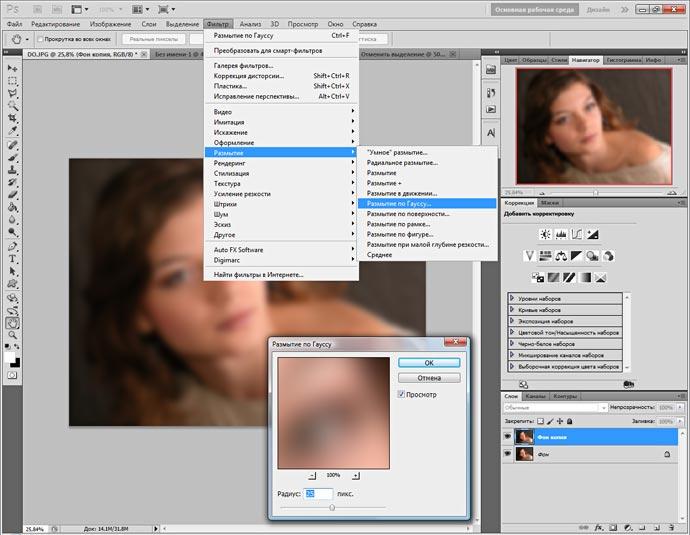Toggle Прокрутка во всех окнах checkbox
The image size is (690, 535).
coord(40,39)
